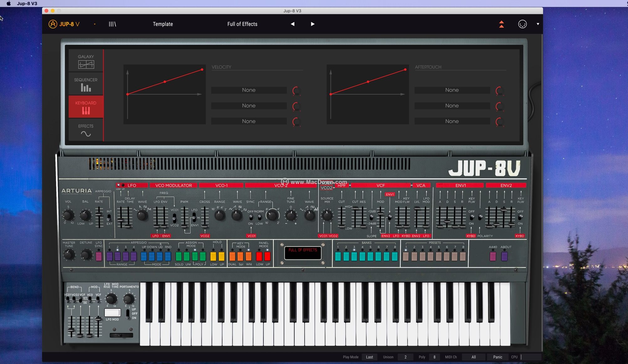The width and height of the screenshot is (628, 364).
Task: Open the Arturia JUP-8 V logo menu
Action: [64, 24]
